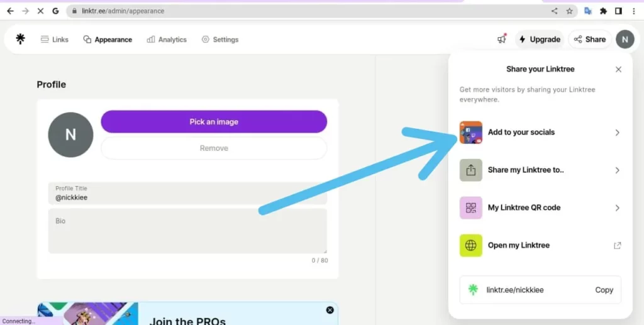Click the green Linktree asterisk icon
Viewport: 644px width, 325px height.
[473, 290]
